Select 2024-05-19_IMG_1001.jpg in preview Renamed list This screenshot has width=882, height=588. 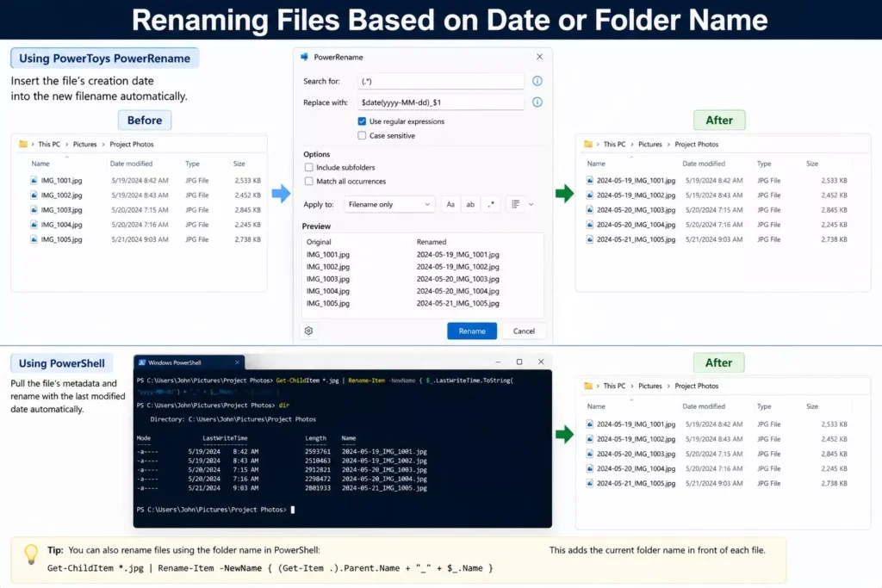458,255
